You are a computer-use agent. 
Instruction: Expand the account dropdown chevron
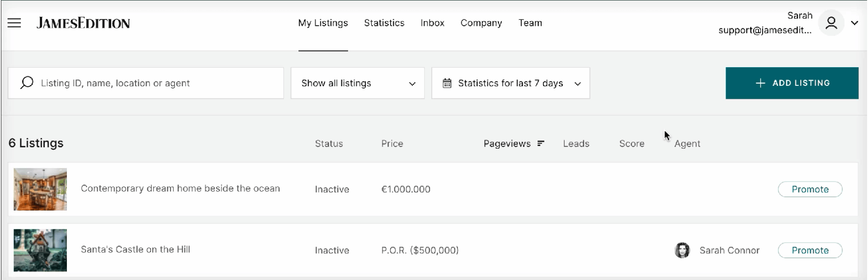point(854,23)
